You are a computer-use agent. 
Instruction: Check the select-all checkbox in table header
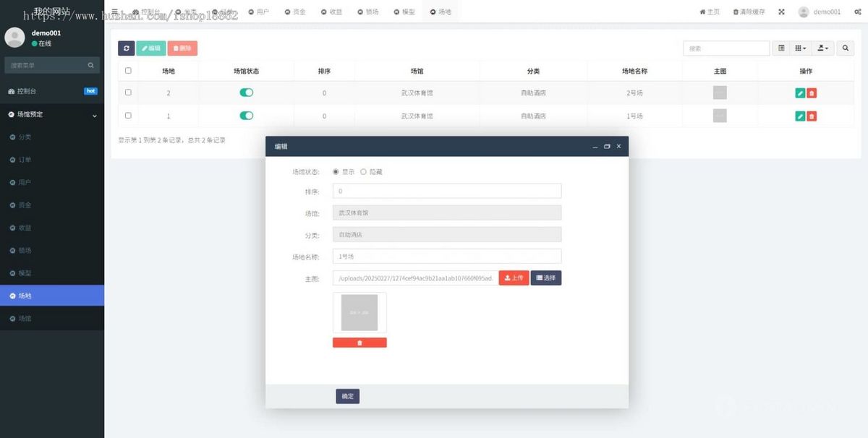128,69
